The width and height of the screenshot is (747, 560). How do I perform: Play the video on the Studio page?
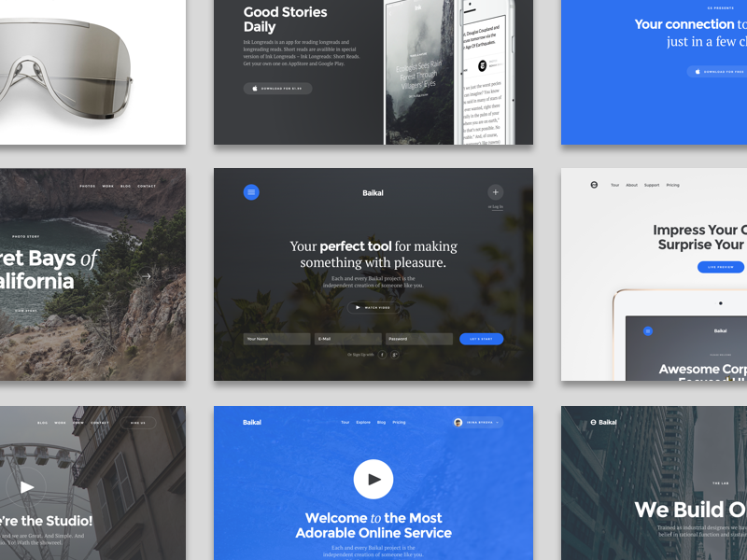pyautogui.click(x=26, y=486)
